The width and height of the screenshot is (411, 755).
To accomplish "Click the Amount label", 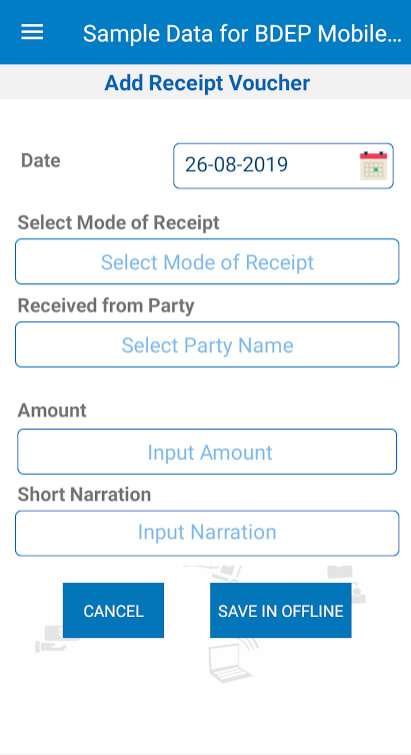I will coord(52,411).
